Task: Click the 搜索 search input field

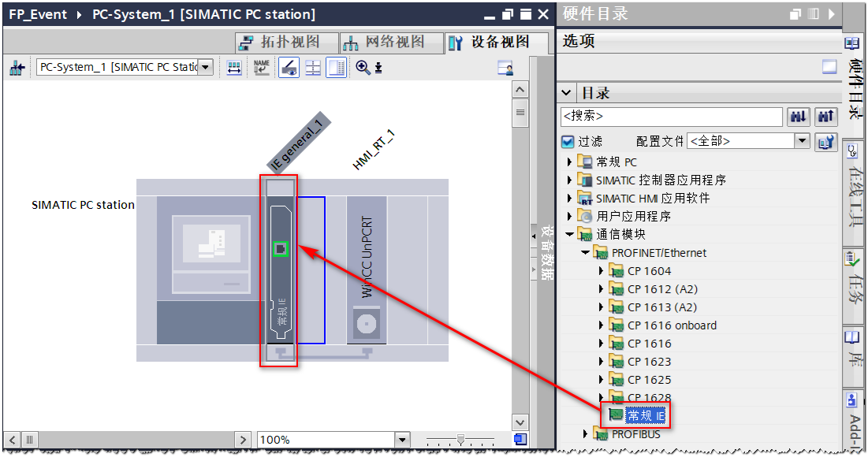Action: [x=671, y=117]
